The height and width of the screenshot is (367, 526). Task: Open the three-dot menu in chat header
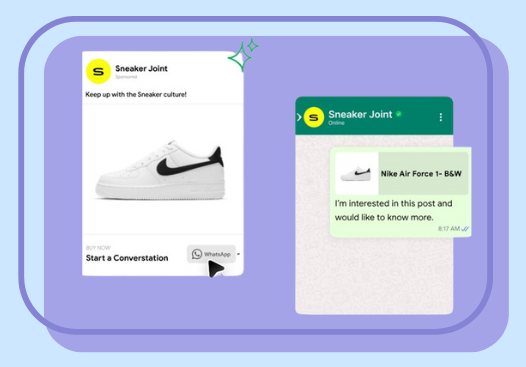440,117
